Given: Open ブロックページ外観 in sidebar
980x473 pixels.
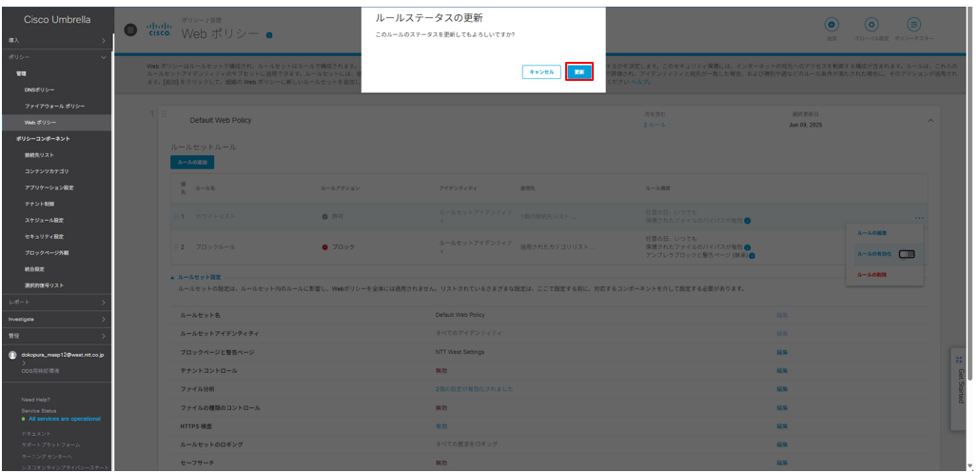Looking at the screenshot, I should pyautogui.click(x=47, y=253).
